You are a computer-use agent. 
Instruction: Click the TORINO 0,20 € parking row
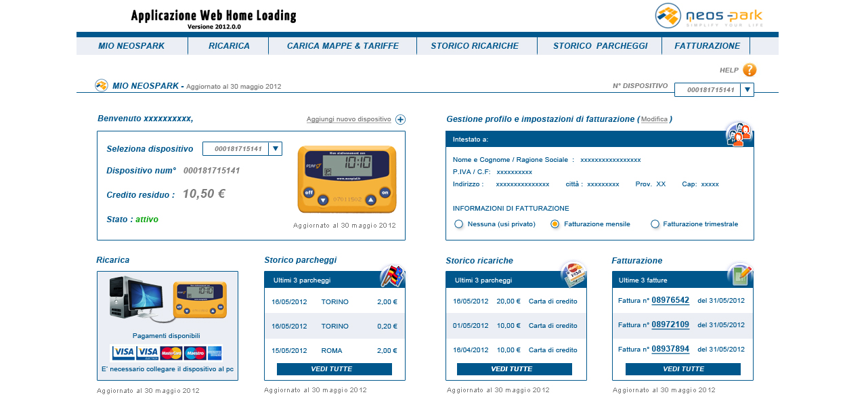(334, 326)
